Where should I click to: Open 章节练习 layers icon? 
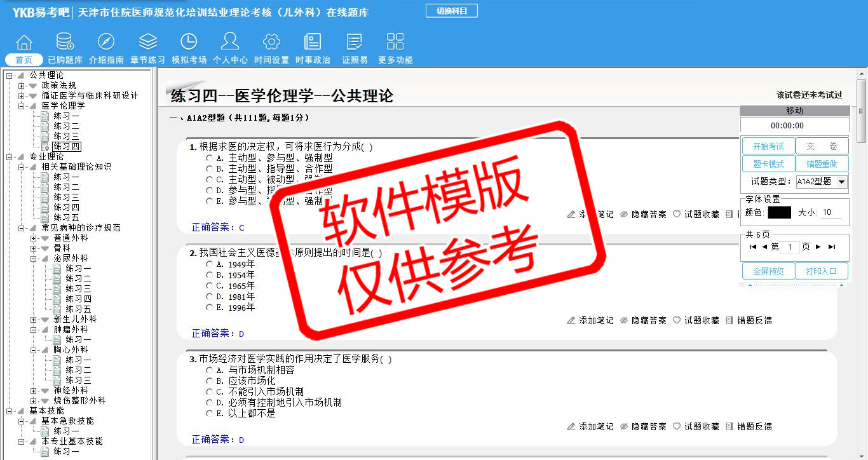147,43
